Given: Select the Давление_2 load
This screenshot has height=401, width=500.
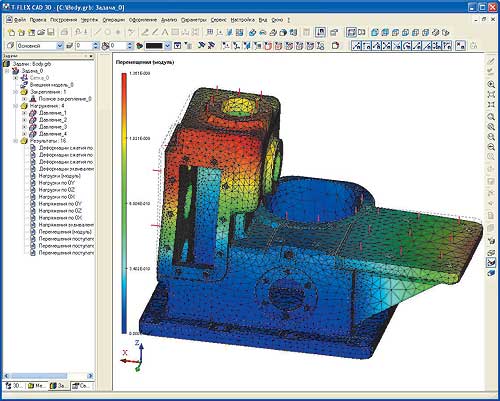Looking at the screenshot, I should pyautogui.click(x=53, y=120).
